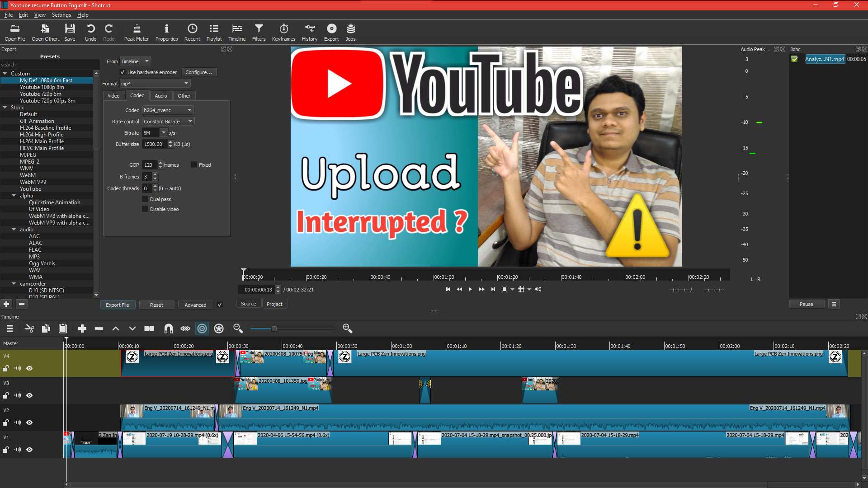
Task: Open the Rate control dropdown
Action: click(x=168, y=122)
